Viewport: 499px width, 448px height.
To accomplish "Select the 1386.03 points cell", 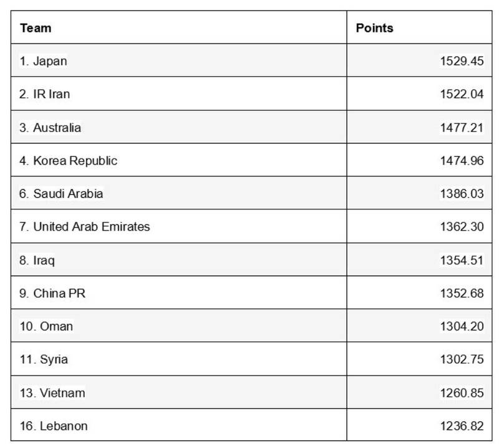I will (462, 193).
